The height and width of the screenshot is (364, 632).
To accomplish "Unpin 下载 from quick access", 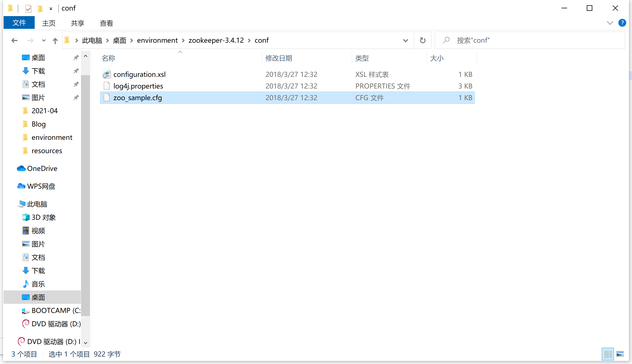I will click(x=76, y=71).
